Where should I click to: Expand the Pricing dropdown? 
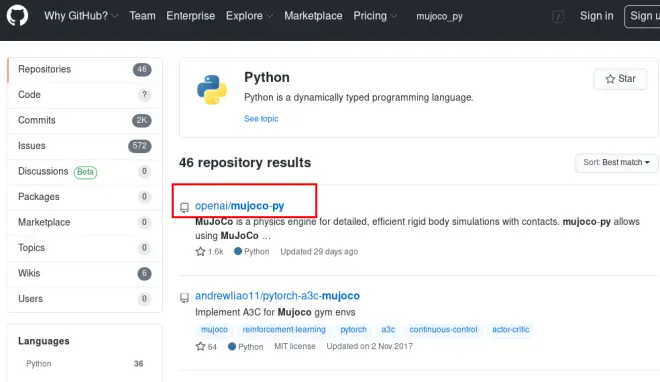(375, 16)
